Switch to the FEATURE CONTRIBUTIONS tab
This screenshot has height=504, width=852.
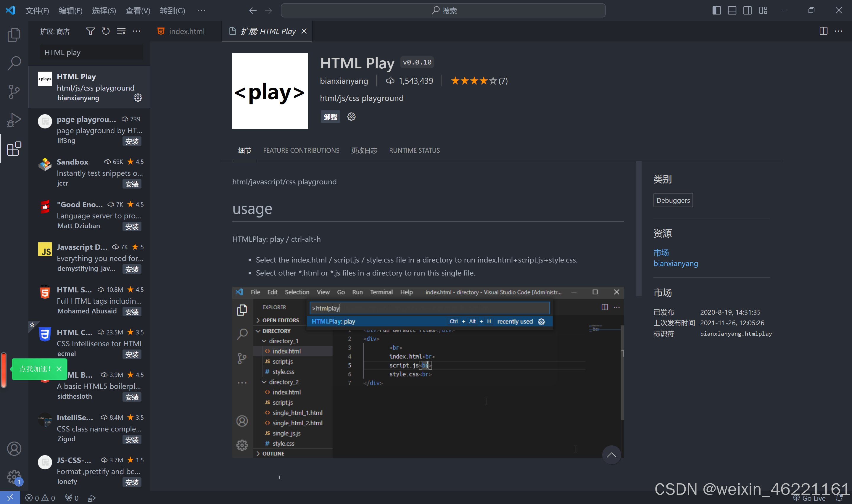(x=301, y=150)
